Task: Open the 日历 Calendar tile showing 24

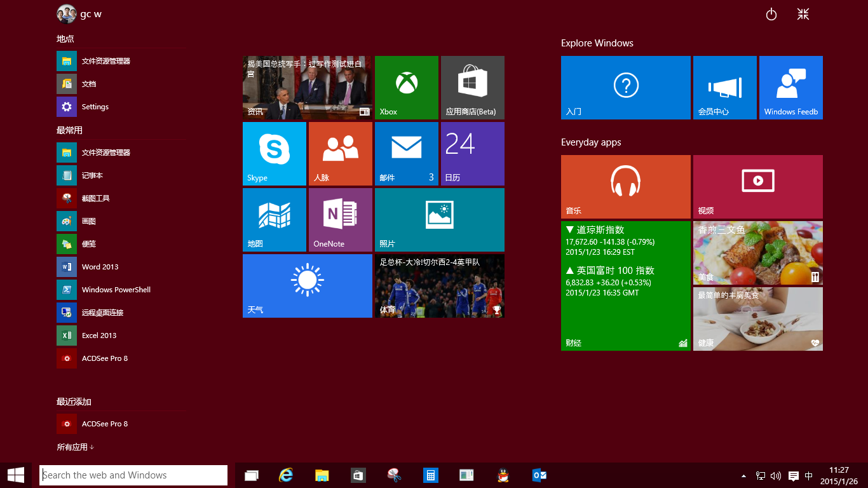Action: point(473,154)
